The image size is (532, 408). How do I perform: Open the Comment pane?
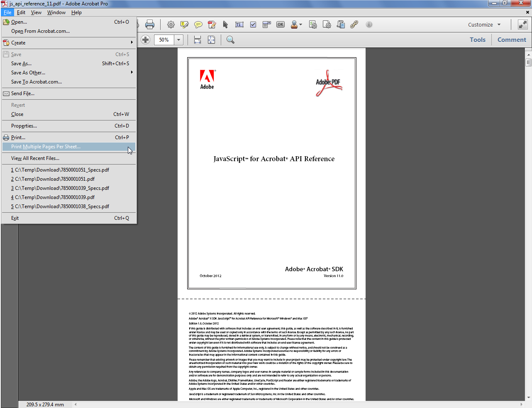pyautogui.click(x=512, y=40)
